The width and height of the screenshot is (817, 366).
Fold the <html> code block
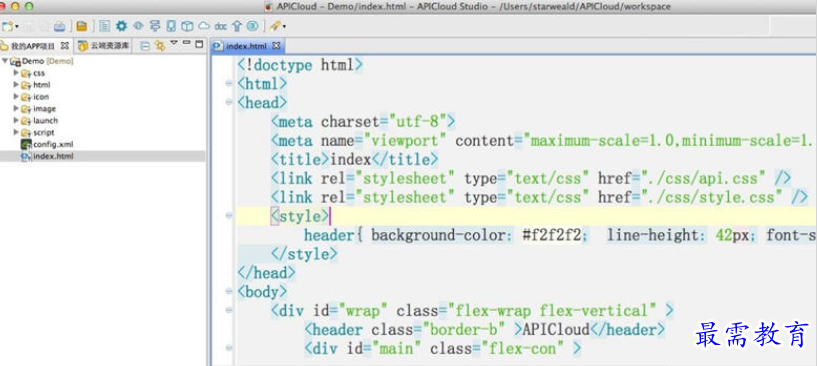pos(228,83)
